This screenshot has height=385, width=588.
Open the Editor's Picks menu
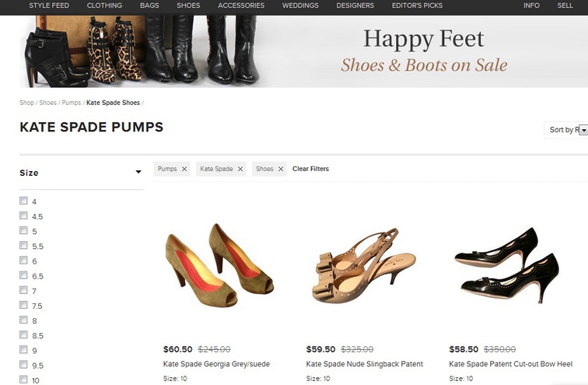pyautogui.click(x=417, y=5)
